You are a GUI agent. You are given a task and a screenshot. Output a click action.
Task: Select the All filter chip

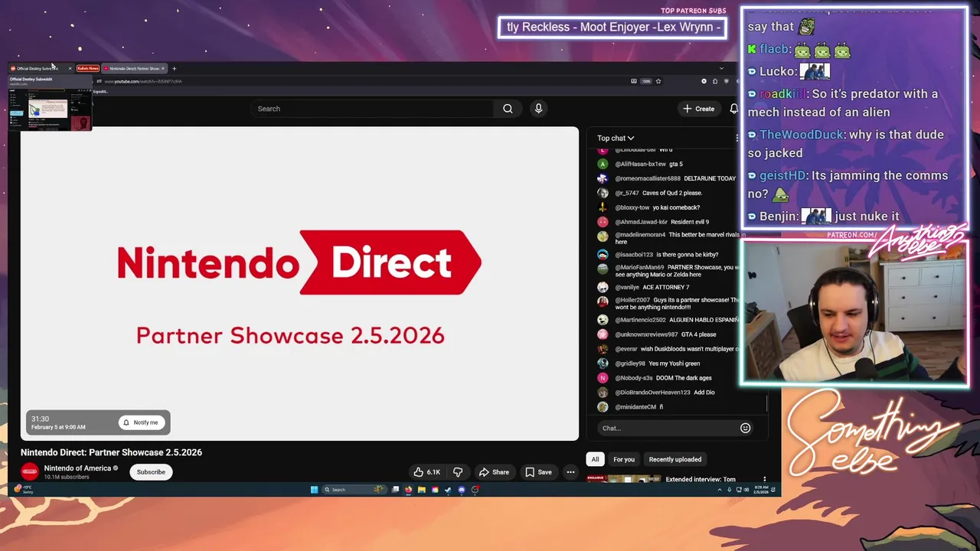[x=595, y=459]
